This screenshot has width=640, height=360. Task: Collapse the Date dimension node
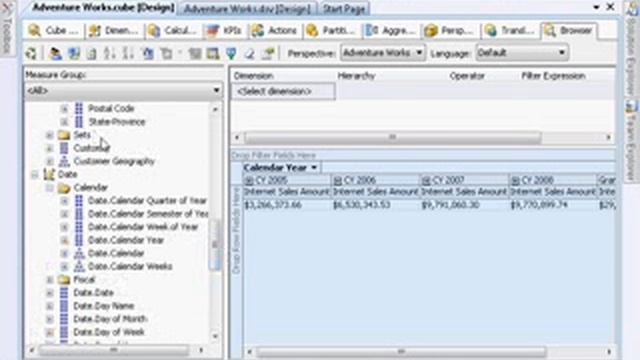coord(35,175)
